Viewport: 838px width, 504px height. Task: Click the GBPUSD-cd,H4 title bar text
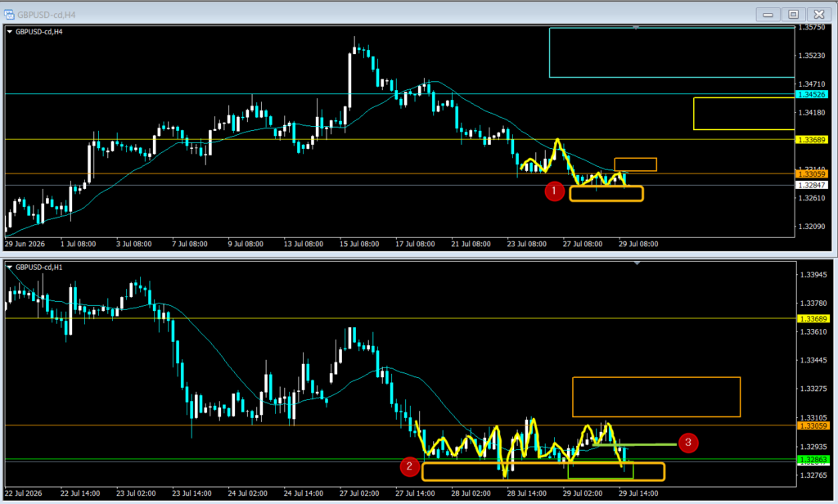tap(47, 15)
